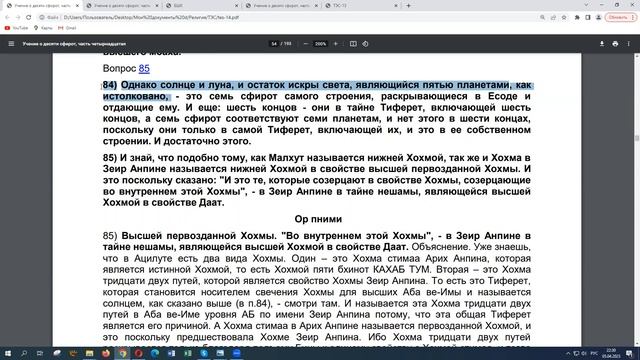Switch to the third browser tab
The height and width of the screenshot is (360, 640).
pos(202,6)
